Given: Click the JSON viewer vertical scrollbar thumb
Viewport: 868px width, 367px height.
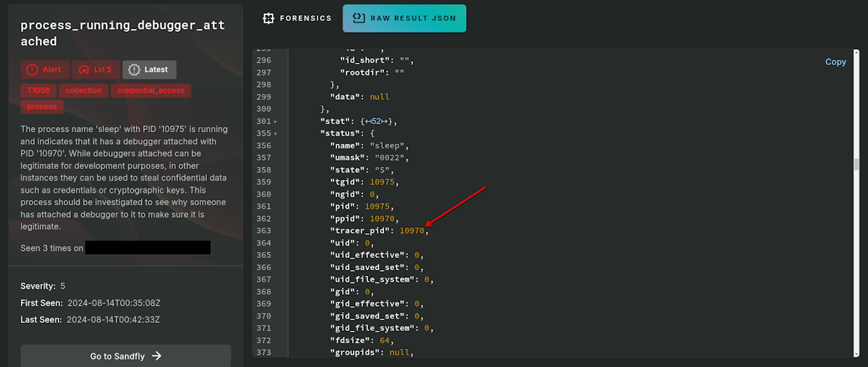Looking at the screenshot, I should tap(857, 164).
